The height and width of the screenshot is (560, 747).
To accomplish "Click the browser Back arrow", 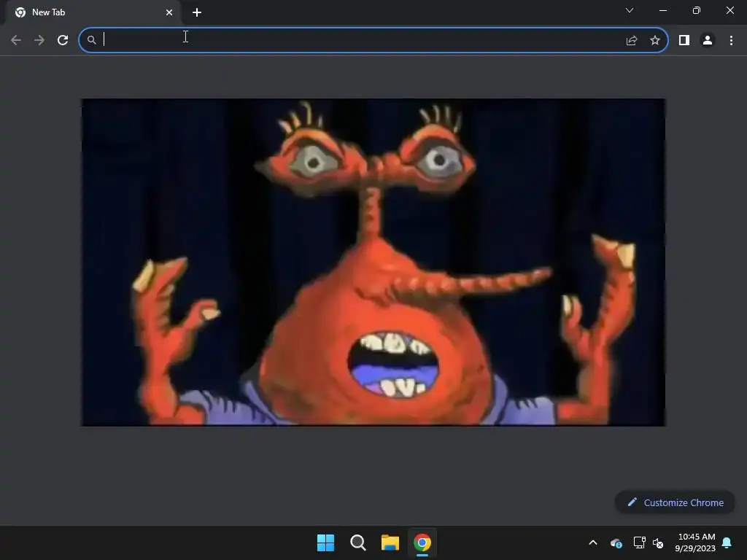I will click(16, 40).
